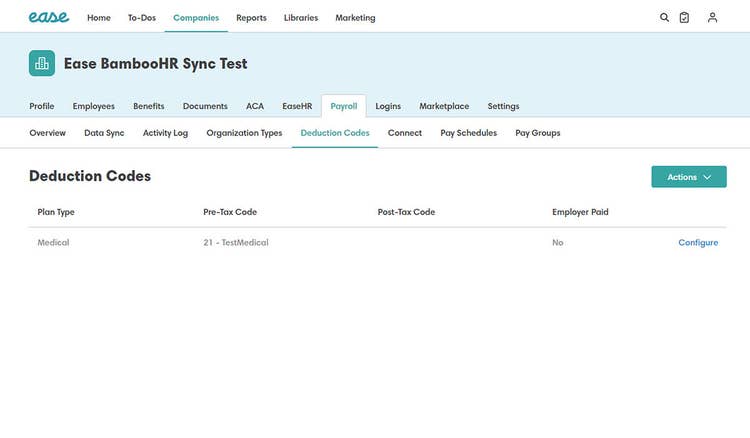The image size is (750, 438).
Task: Open the user account icon
Action: 712,18
